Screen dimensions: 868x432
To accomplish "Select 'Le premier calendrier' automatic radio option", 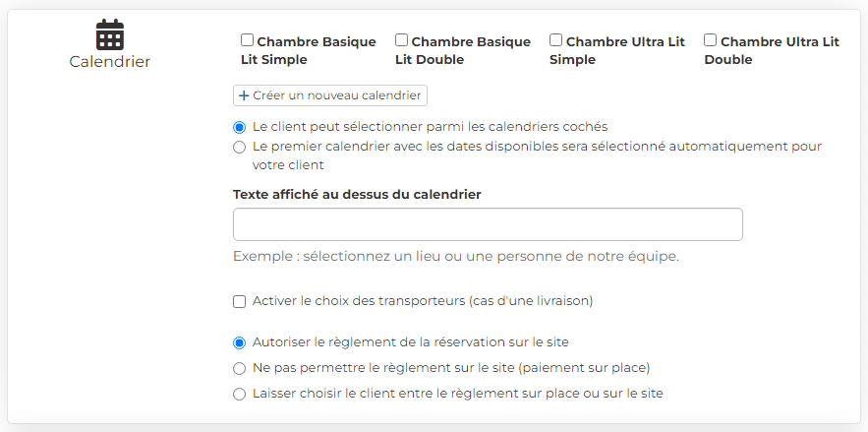I will [x=239, y=148].
